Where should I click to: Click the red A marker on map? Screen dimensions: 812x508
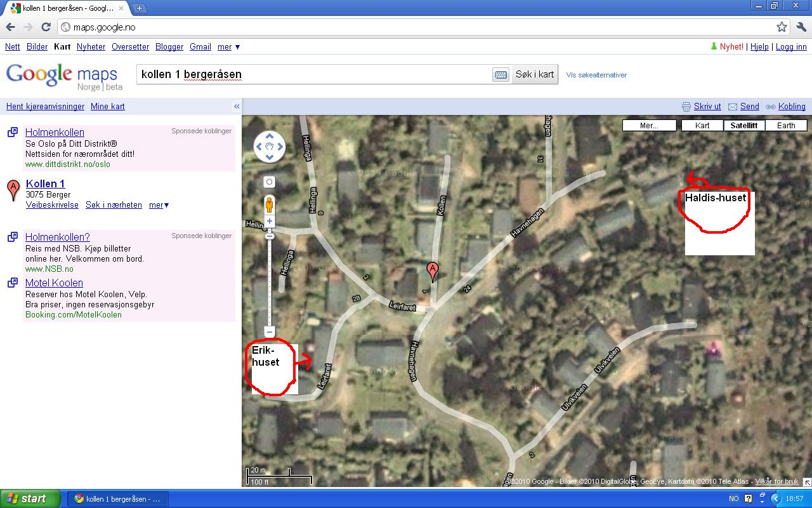pyautogui.click(x=433, y=271)
